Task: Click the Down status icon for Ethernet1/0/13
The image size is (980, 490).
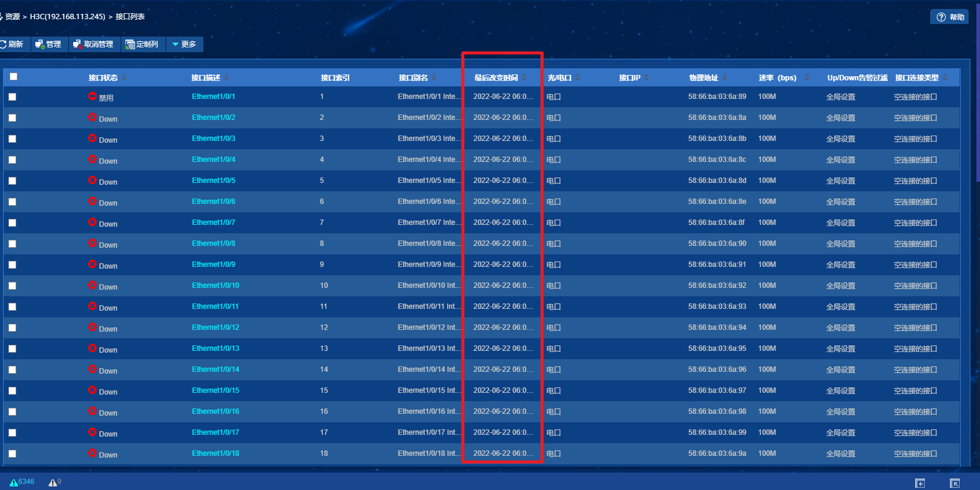Action: click(92, 348)
